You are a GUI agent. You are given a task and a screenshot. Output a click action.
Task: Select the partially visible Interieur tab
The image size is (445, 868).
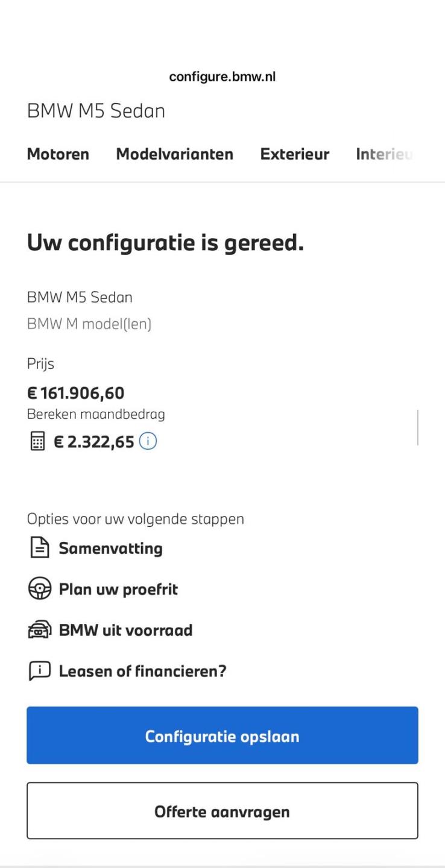[385, 154]
